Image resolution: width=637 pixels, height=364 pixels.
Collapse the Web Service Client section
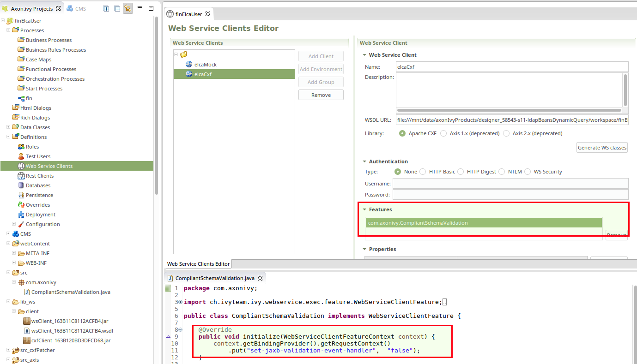tap(364, 55)
